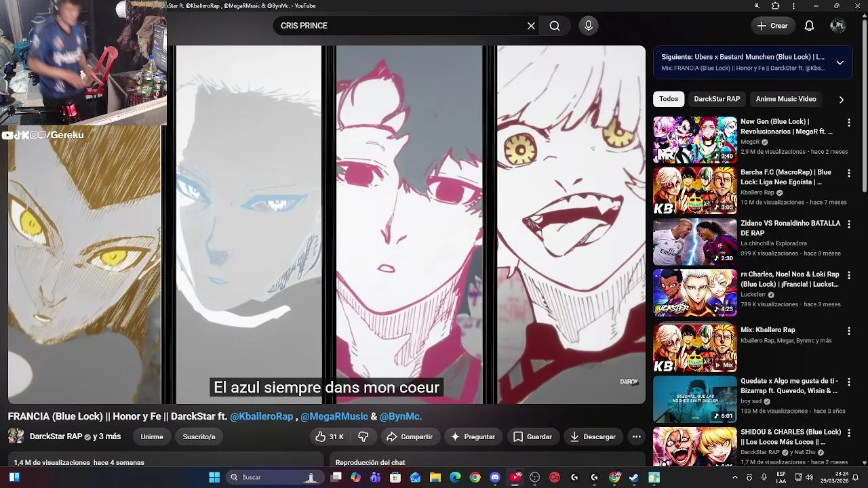This screenshot has width=868, height=488.
Task: Open Zidane VS Ronaldinho video thumbnail
Action: pyautogui.click(x=695, y=241)
